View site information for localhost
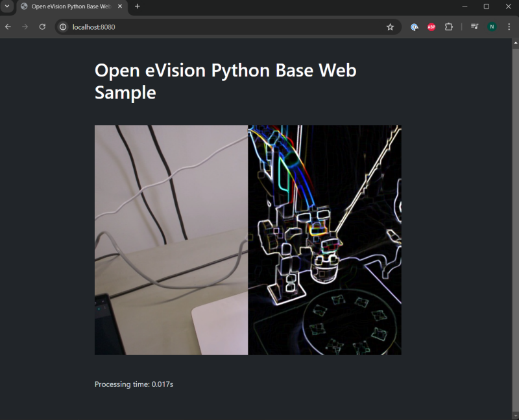Viewport: 519px width, 420px height. click(63, 27)
